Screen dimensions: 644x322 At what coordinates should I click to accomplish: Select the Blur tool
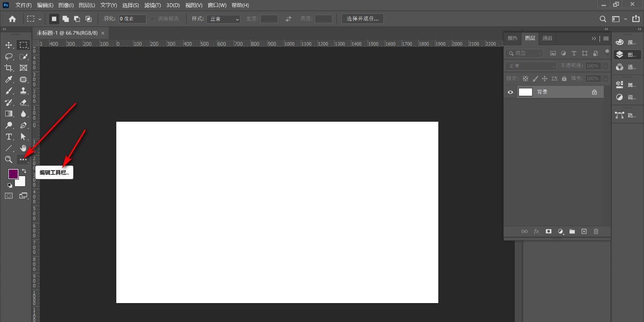point(23,114)
